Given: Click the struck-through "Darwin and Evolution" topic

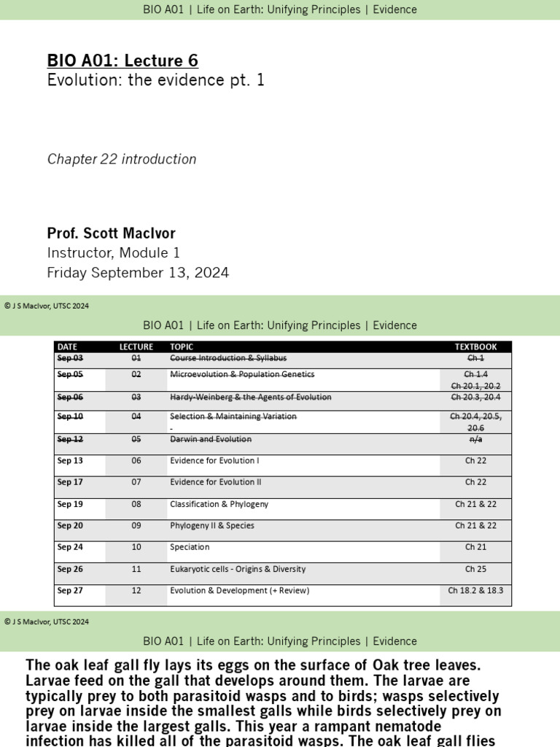Looking at the screenshot, I should 211,439.
